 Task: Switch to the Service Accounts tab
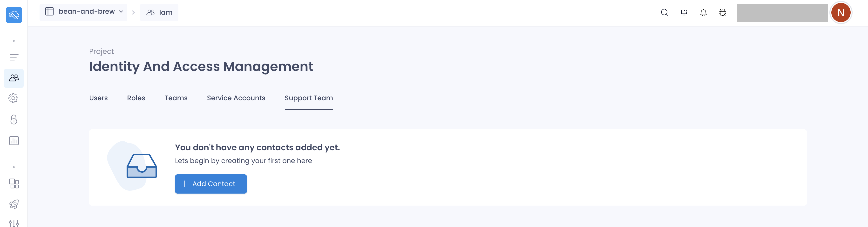(x=236, y=98)
